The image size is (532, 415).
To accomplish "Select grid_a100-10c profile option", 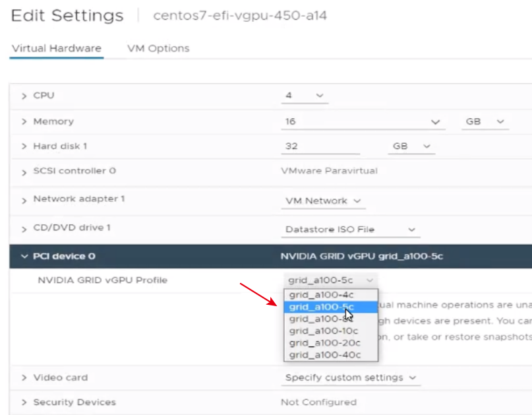I will pos(331,331).
